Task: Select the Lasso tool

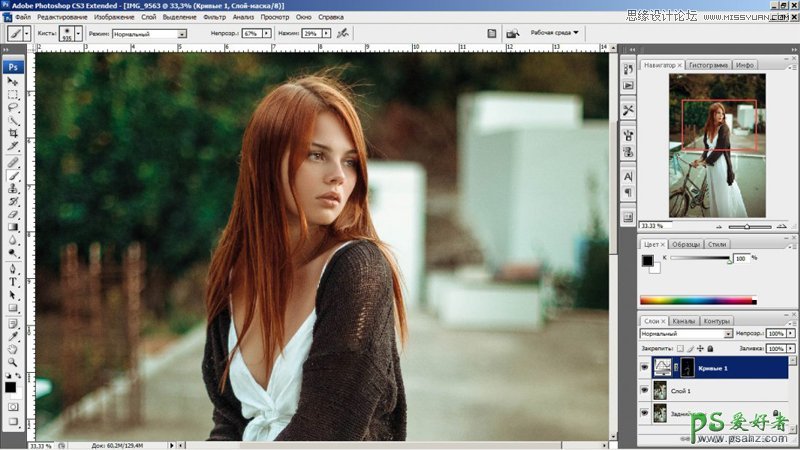Action: tap(13, 106)
